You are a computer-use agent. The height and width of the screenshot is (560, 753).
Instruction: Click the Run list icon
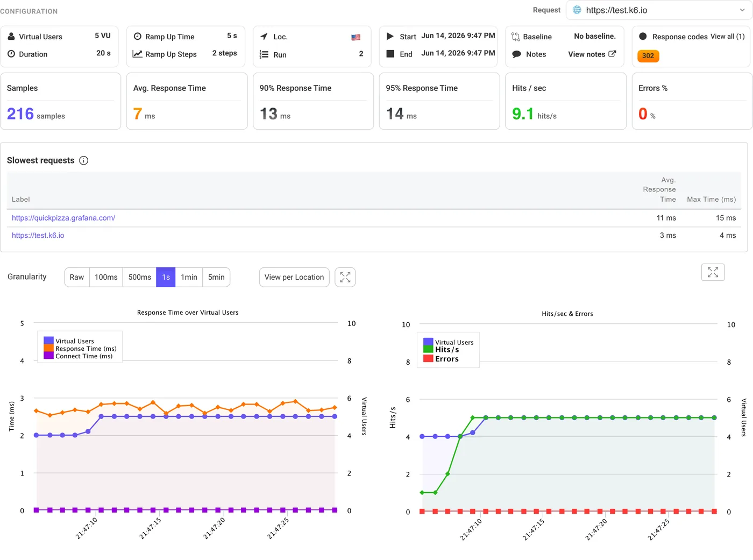(264, 54)
